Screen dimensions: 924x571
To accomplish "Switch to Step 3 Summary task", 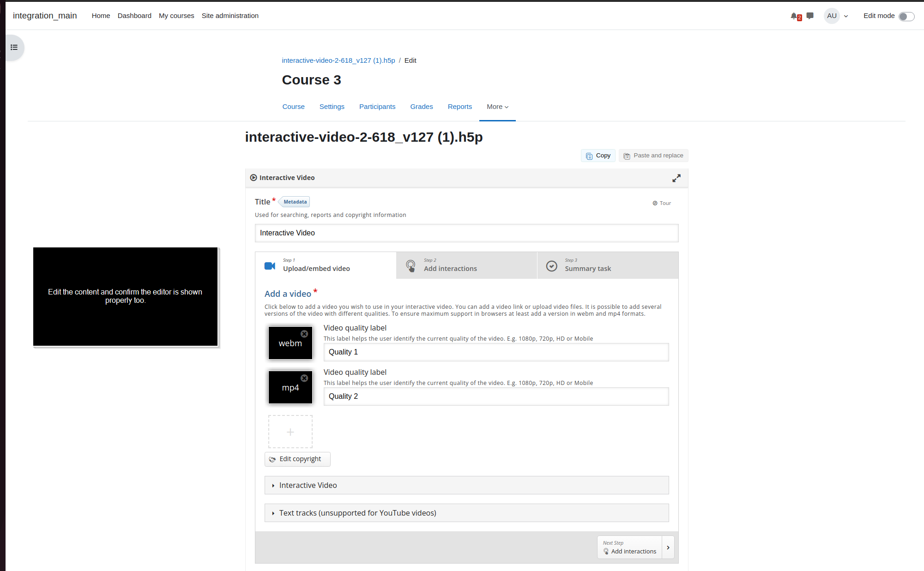I will click(608, 265).
